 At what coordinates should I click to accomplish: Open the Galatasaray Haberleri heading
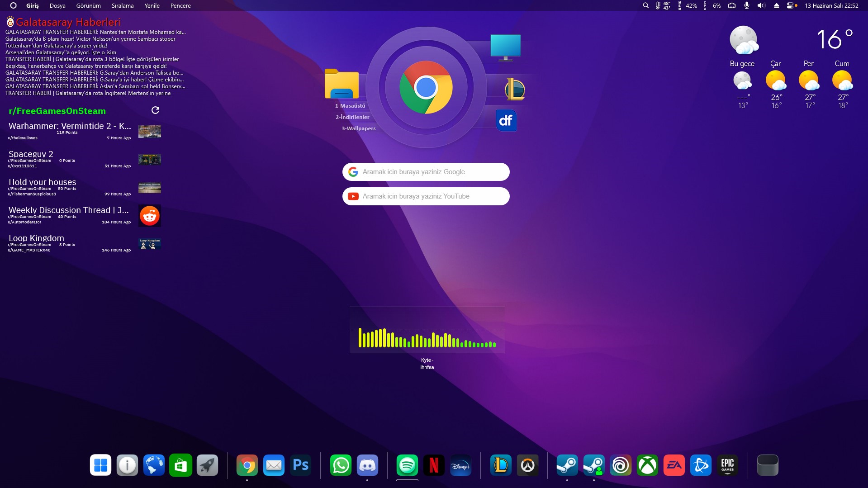point(68,22)
